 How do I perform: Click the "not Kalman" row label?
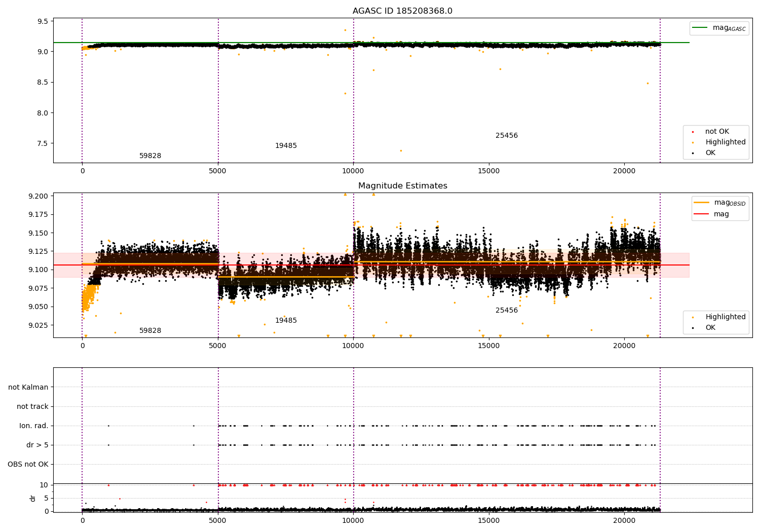[x=28, y=388]
